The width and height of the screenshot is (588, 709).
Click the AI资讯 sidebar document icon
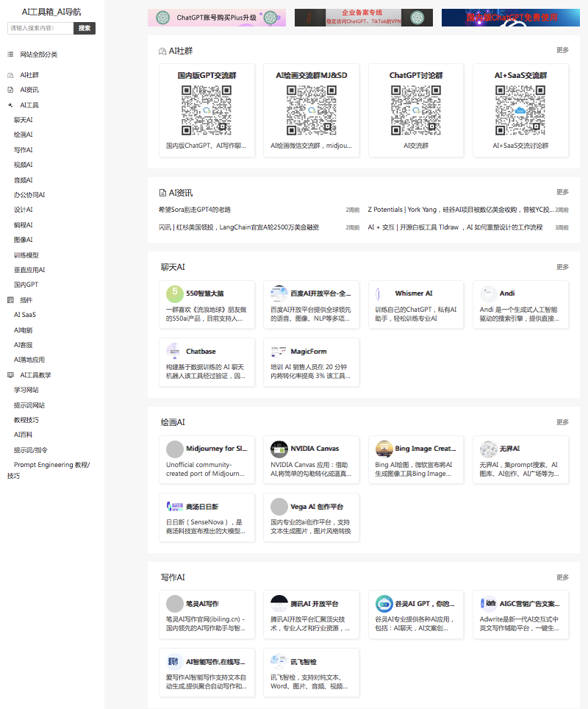click(x=10, y=90)
